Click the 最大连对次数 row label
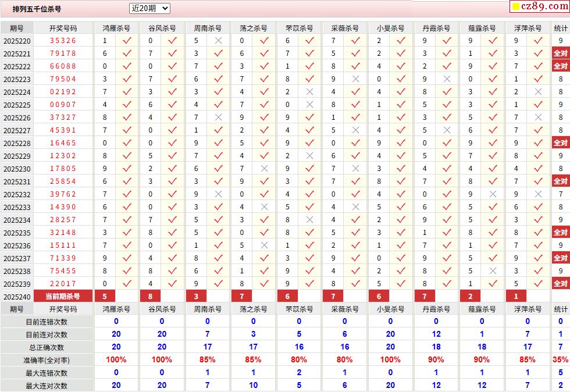Screen dimensions: 570x392 [47, 386]
